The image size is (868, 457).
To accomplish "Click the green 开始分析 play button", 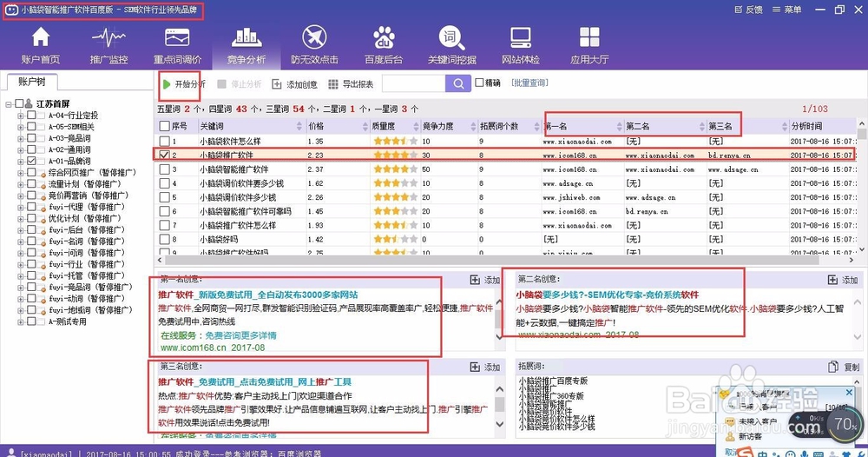I will coord(167,84).
